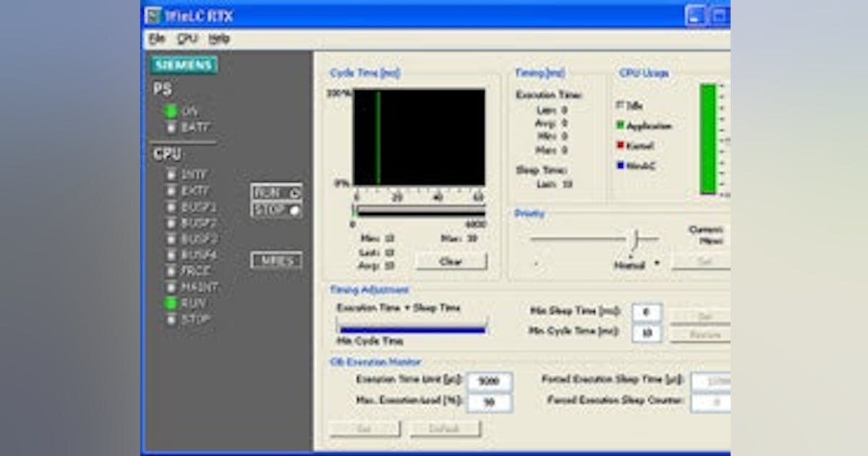Click the INTF fault indicator LED

[x=170, y=176]
